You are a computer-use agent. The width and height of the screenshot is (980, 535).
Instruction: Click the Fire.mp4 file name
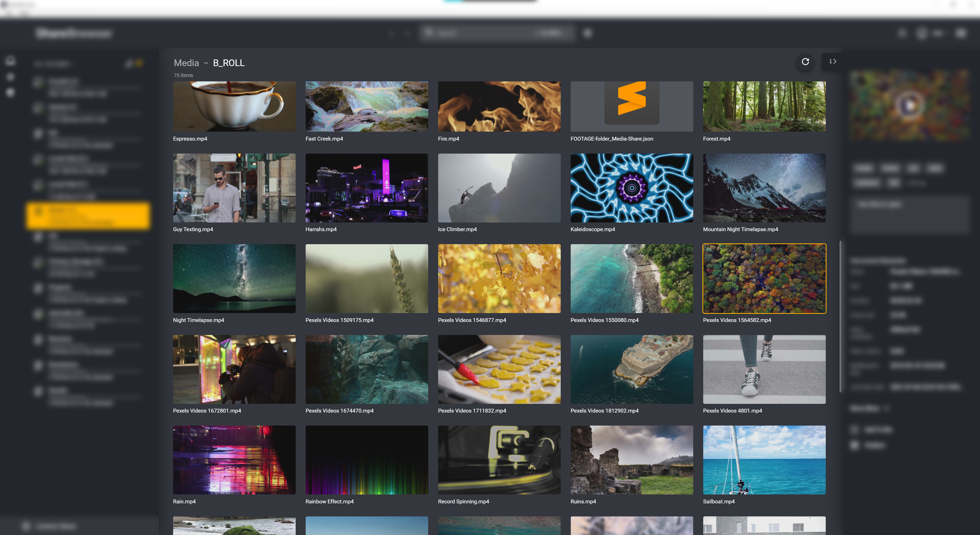coord(449,139)
